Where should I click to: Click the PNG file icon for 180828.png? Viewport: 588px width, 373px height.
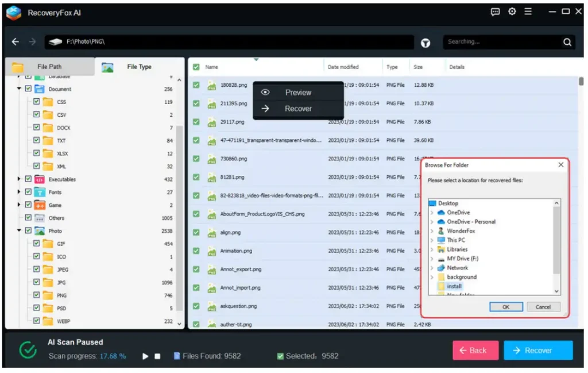click(211, 86)
